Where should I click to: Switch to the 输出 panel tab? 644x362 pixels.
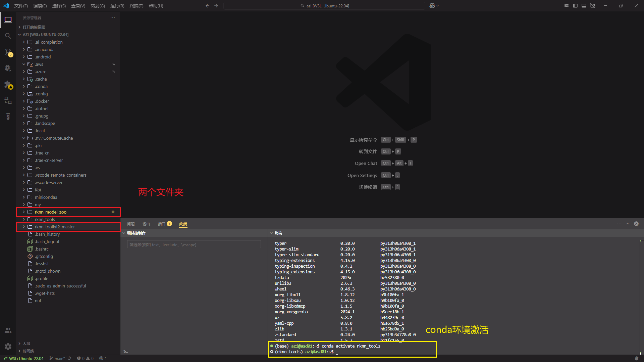[x=146, y=224]
